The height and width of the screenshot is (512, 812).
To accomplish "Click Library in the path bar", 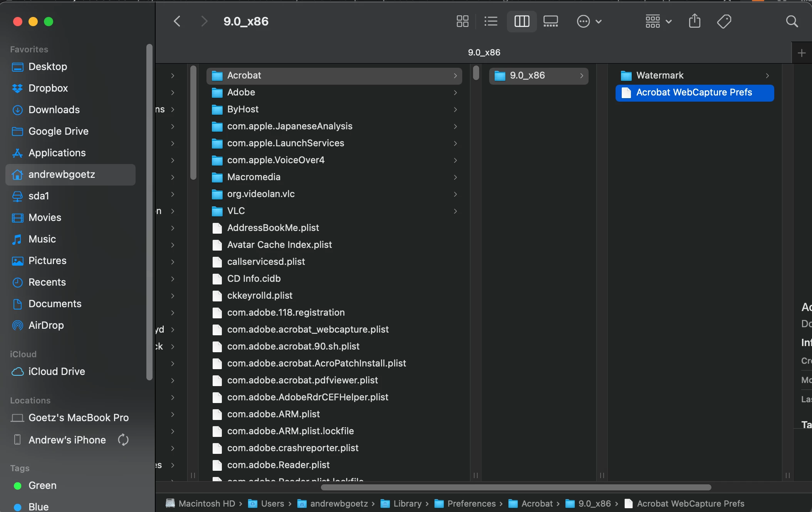I will coord(407,504).
